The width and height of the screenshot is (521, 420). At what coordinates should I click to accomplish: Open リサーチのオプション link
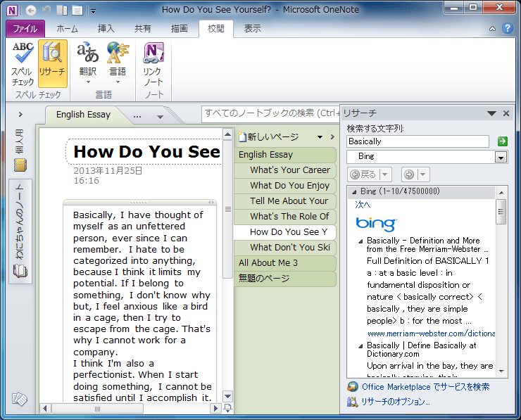(396, 402)
